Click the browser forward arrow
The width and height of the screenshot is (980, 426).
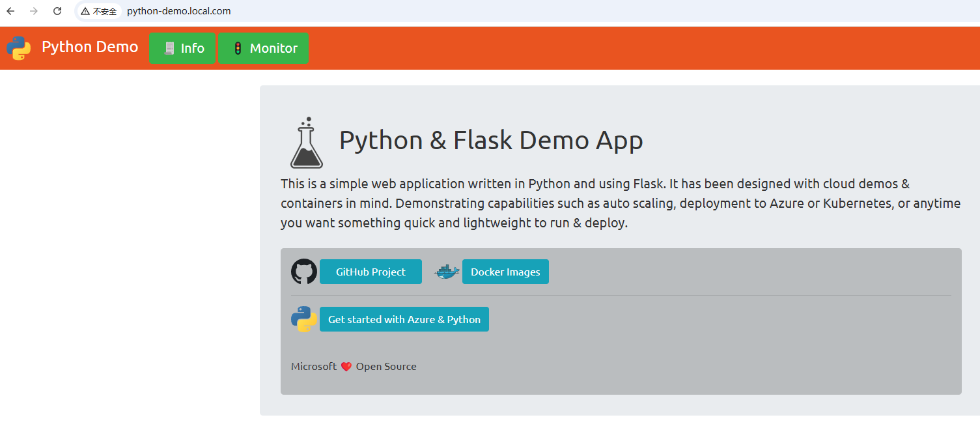[x=34, y=11]
